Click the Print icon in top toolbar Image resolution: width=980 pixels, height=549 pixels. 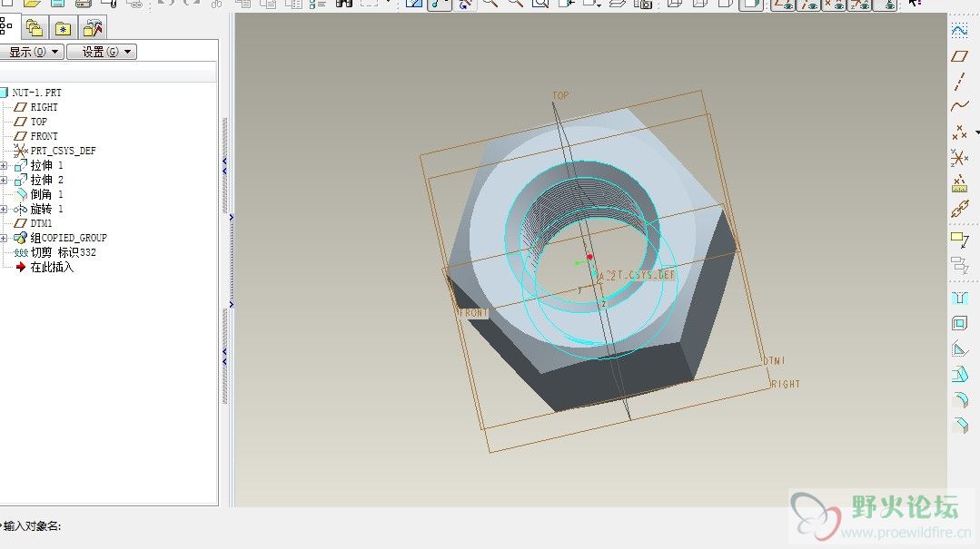point(84,4)
